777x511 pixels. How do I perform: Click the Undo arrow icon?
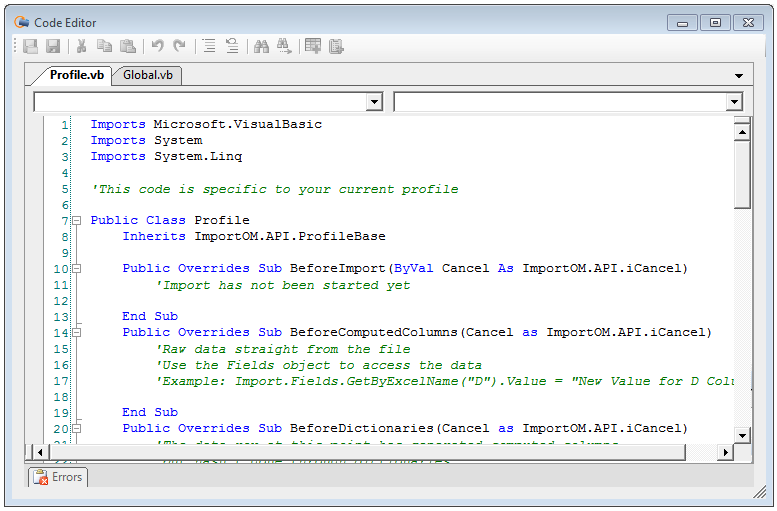coord(158,46)
